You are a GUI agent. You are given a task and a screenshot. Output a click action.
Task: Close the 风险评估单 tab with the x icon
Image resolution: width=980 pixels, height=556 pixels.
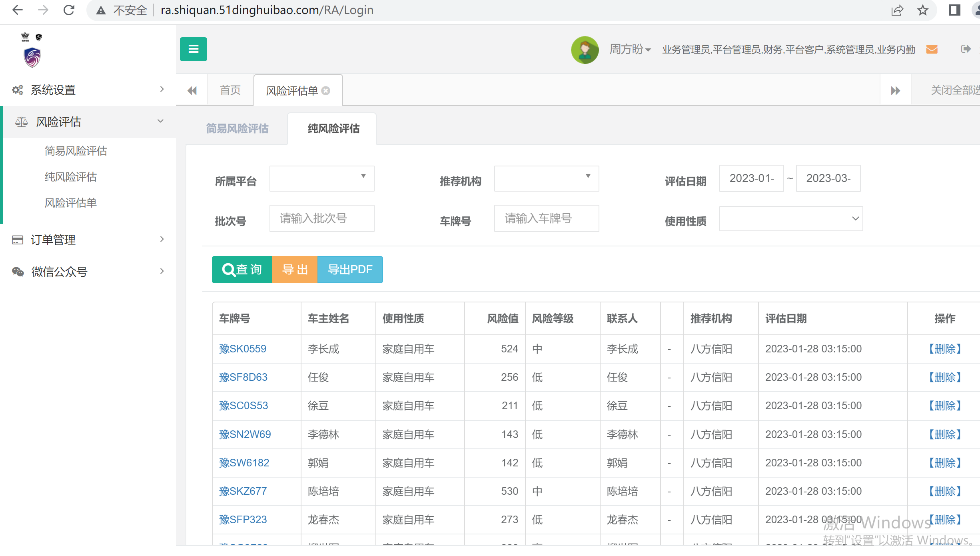pos(326,91)
